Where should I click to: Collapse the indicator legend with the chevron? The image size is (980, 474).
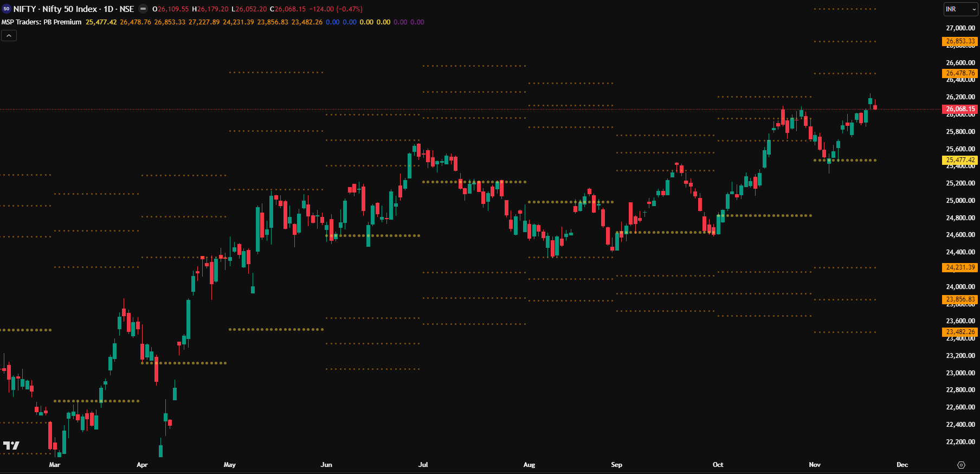(x=9, y=35)
